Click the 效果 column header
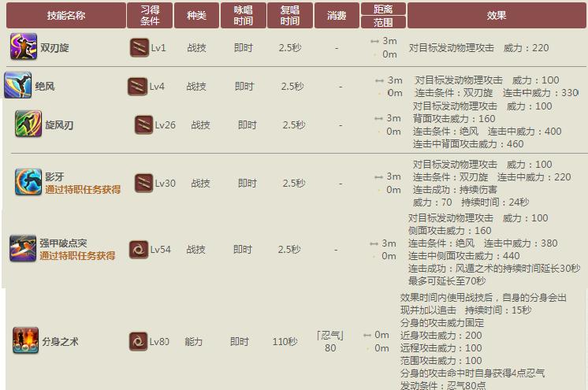Image resolution: width=588 pixels, height=390 pixels. click(x=497, y=16)
